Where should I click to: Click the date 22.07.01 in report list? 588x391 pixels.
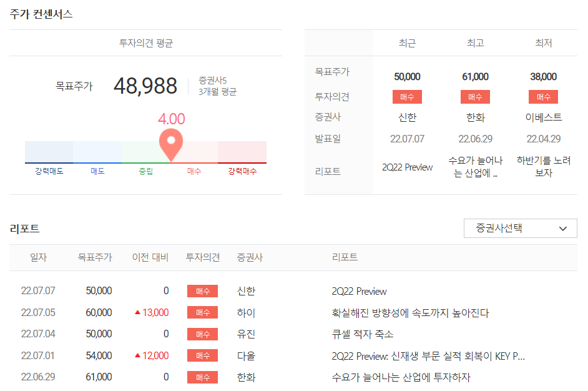[38, 355]
